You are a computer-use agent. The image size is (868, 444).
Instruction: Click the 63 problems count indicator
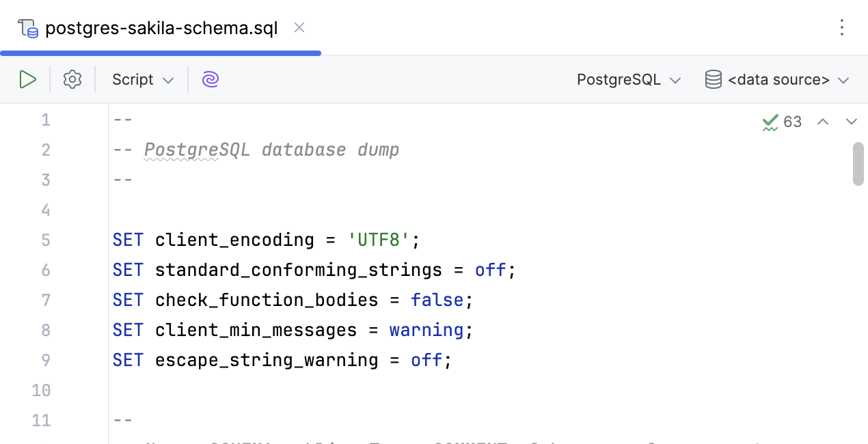pyautogui.click(x=792, y=122)
